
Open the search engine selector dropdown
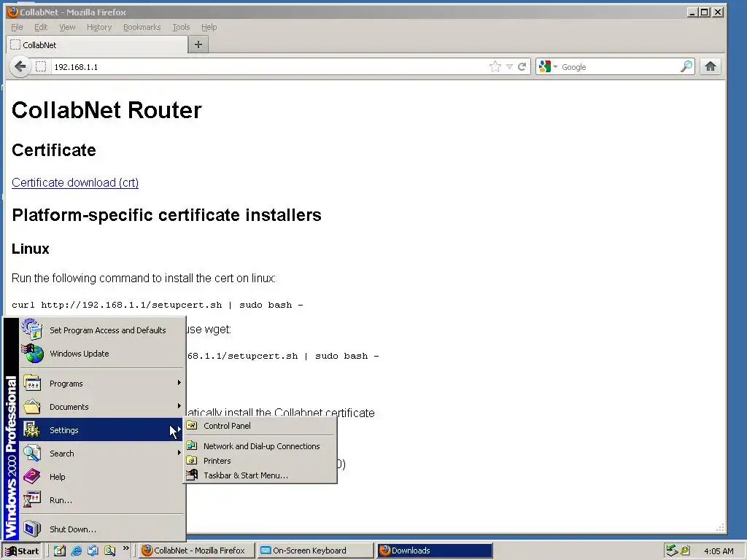pos(548,66)
